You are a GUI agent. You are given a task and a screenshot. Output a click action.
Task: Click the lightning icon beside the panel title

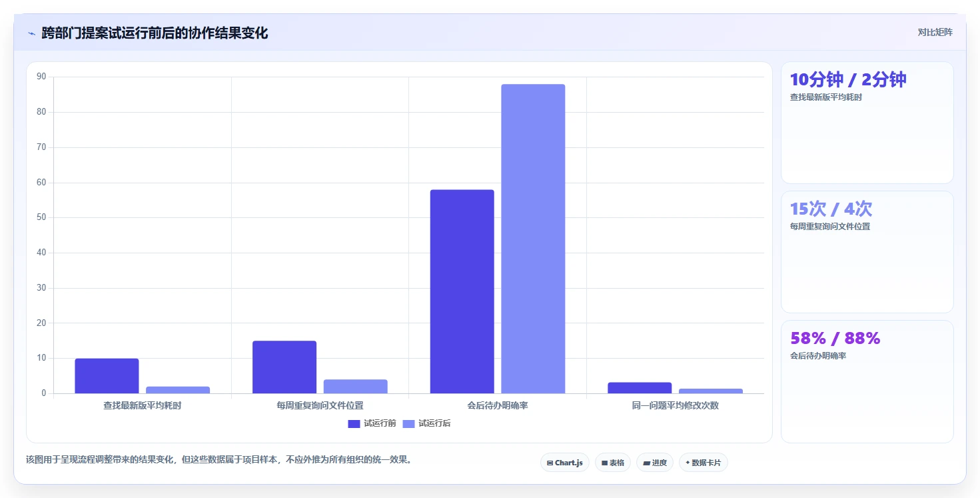click(x=31, y=33)
